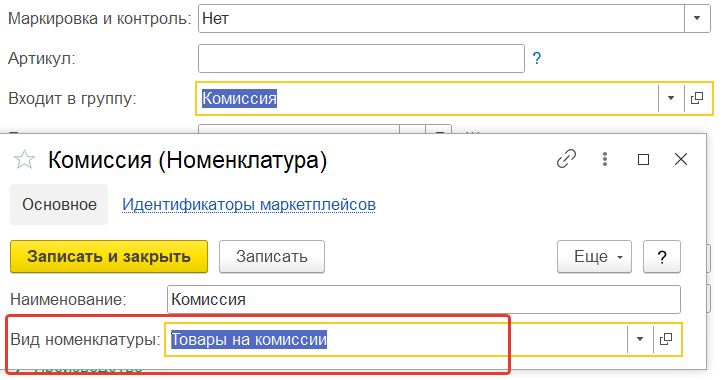Close the Комиссия (Номенклатура) window
The width and height of the screenshot is (728, 380).
tap(681, 159)
